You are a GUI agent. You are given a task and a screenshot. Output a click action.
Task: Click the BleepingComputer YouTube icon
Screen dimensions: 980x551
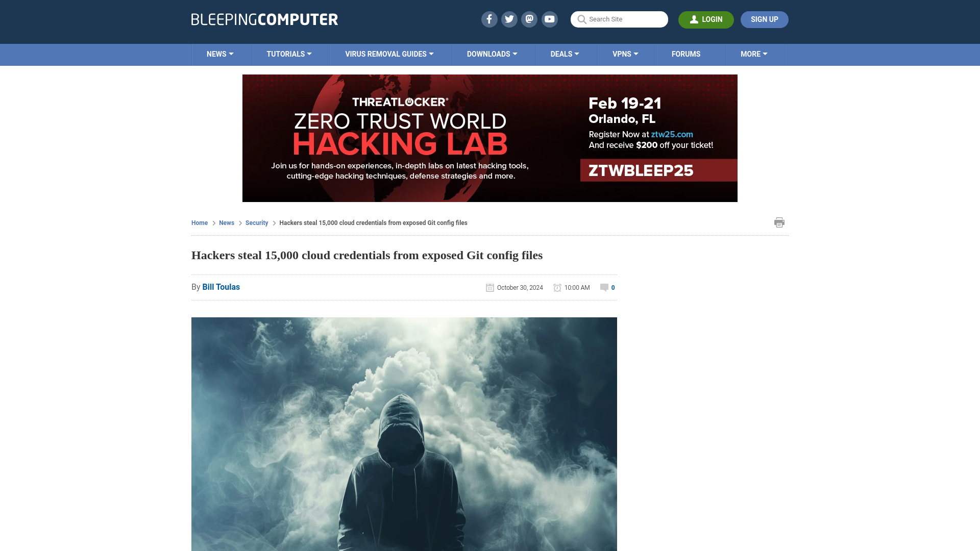tap(549, 18)
